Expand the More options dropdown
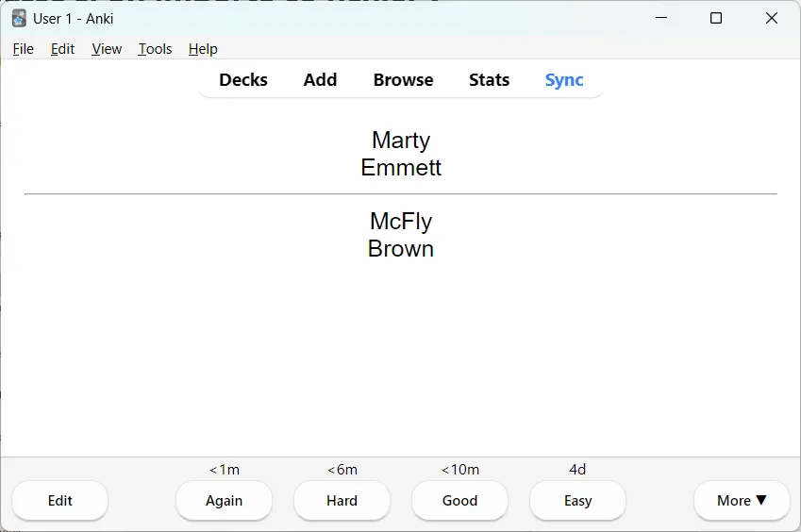This screenshot has height=532, width=801. pyautogui.click(x=742, y=500)
